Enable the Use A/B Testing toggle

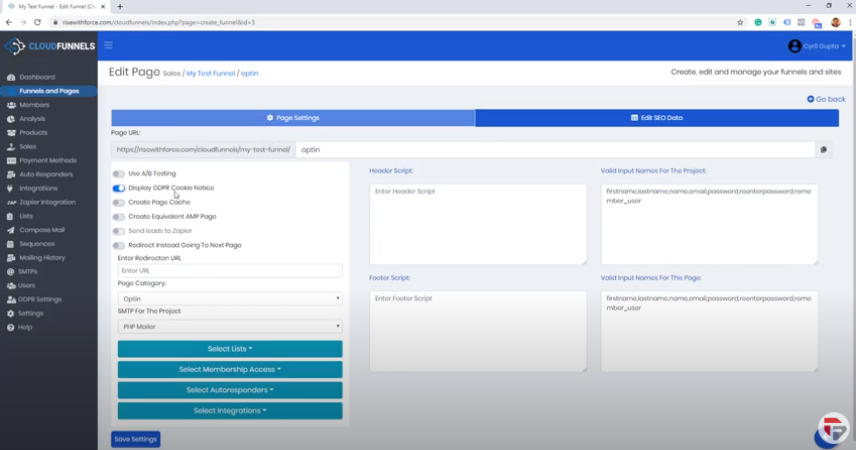[x=119, y=174]
